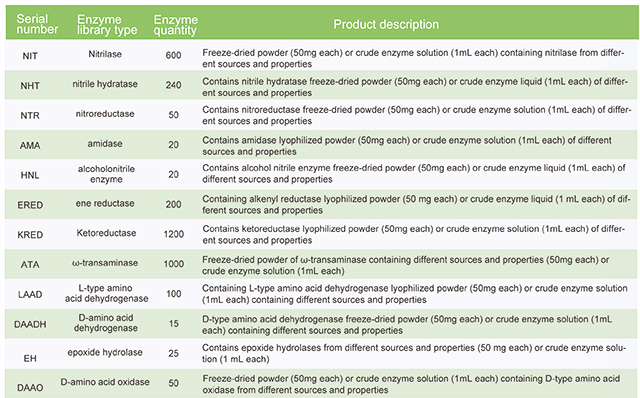Click the Product description header

point(386,24)
